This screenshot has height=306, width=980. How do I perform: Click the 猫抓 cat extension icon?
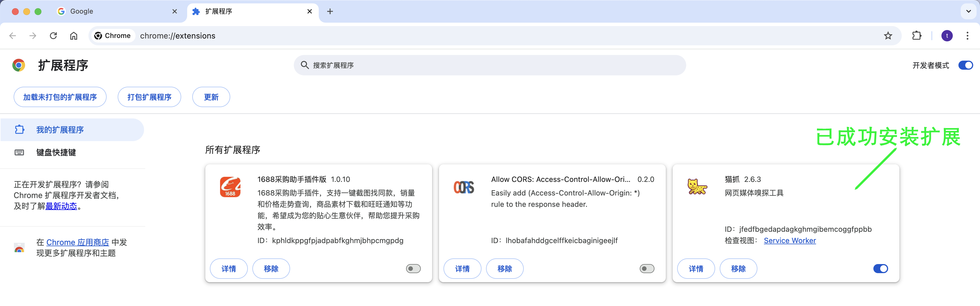pyautogui.click(x=697, y=187)
